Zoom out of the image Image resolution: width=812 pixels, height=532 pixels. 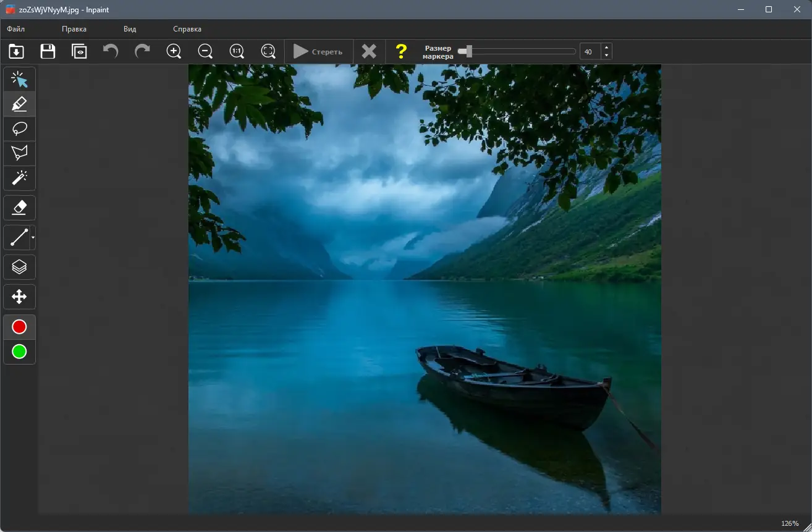pos(206,51)
